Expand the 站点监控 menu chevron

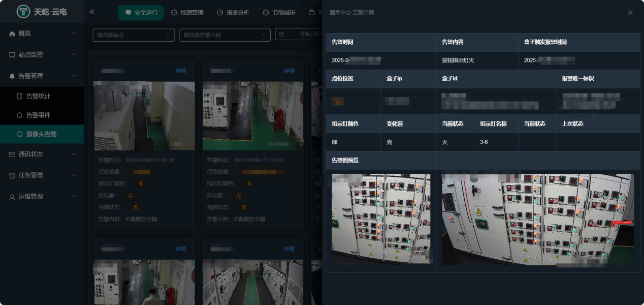74,54
